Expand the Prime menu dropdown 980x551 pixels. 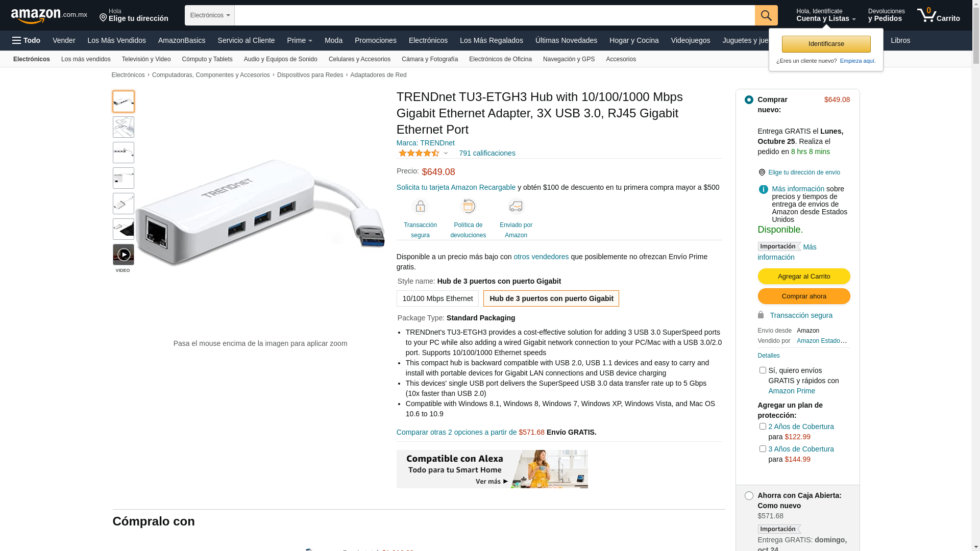click(300, 40)
